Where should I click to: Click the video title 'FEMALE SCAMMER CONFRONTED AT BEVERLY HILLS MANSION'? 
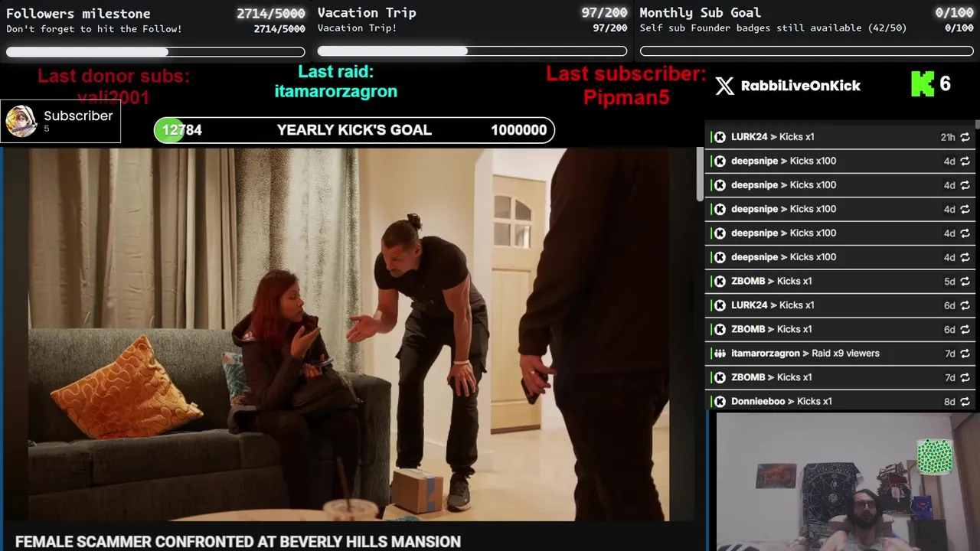238,542
